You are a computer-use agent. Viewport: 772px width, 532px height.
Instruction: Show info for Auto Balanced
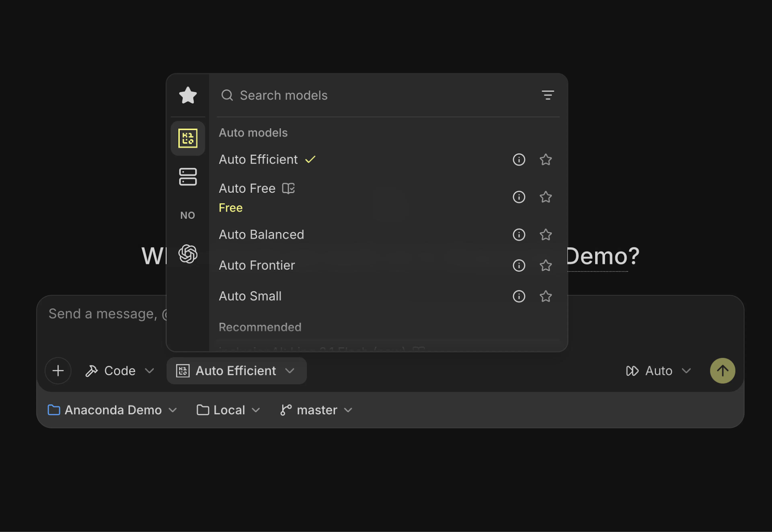(519, 235)
